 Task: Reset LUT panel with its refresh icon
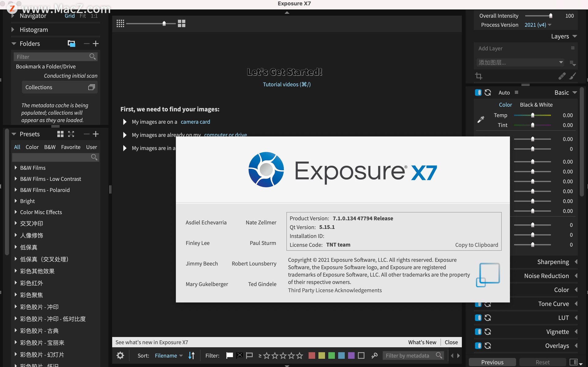(488, 318)
